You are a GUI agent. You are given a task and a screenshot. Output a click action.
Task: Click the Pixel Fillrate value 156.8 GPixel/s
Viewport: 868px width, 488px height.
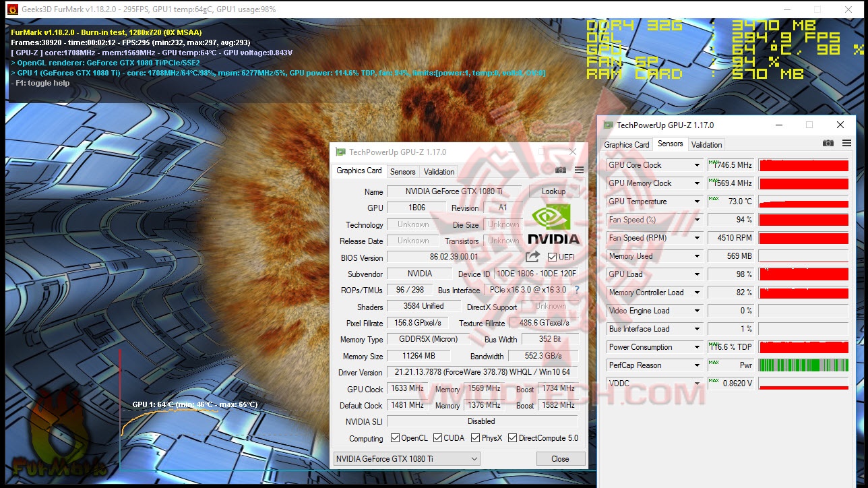418,323
